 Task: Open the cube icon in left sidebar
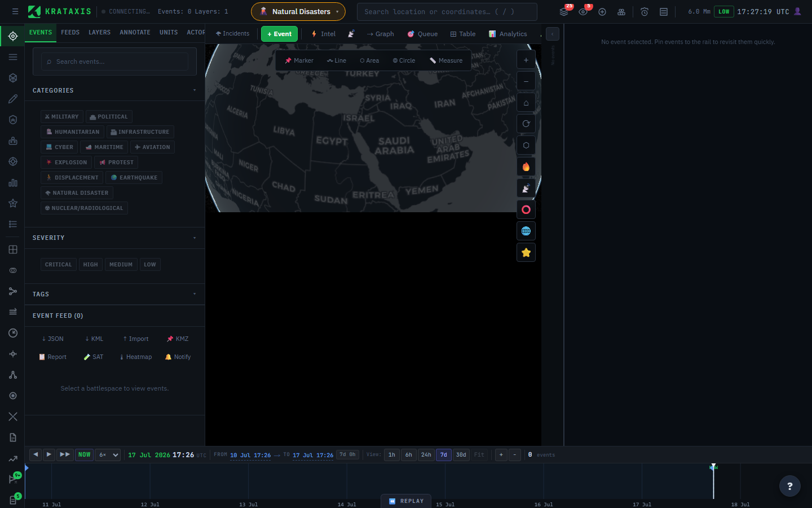click(x=12, y=78)
